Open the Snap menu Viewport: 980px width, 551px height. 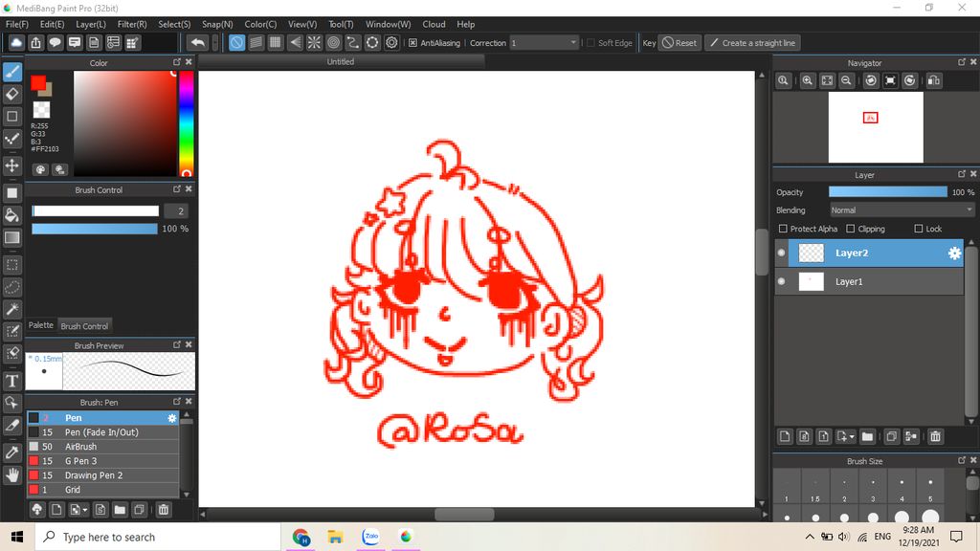pyautogui.click(x=217, y=24)
